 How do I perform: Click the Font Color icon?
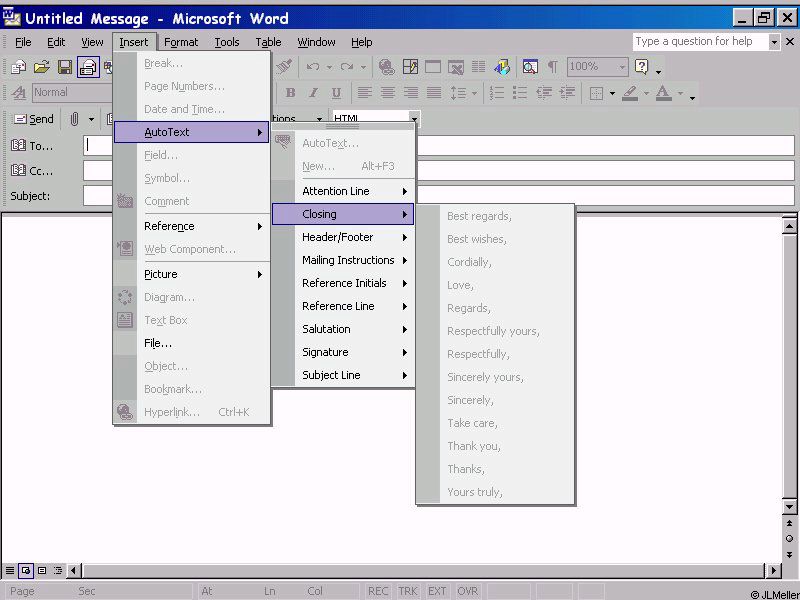(663, 93)
